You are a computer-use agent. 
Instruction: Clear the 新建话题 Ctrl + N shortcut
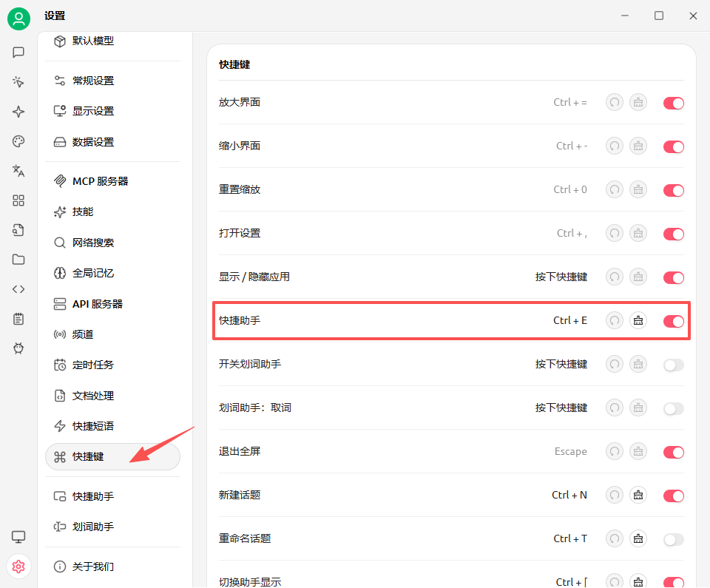coord(638,495)
